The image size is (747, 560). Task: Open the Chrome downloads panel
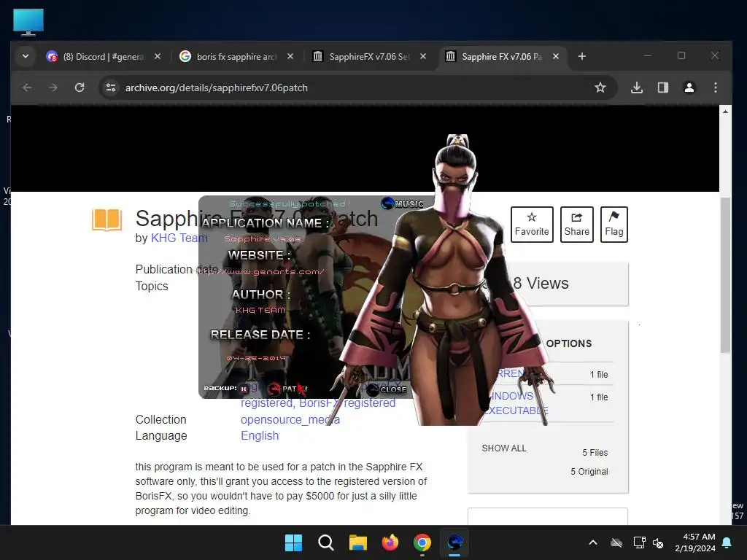(x=636, y=87)
